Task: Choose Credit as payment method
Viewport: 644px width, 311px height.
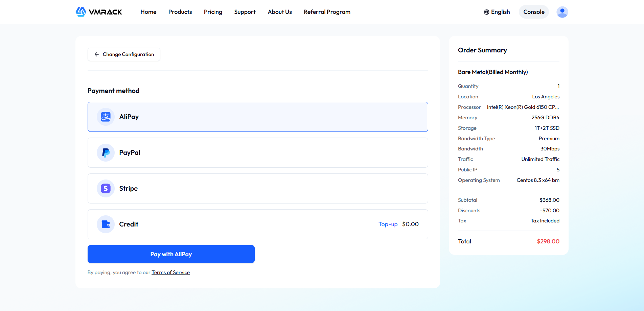Action: (258, 224)
